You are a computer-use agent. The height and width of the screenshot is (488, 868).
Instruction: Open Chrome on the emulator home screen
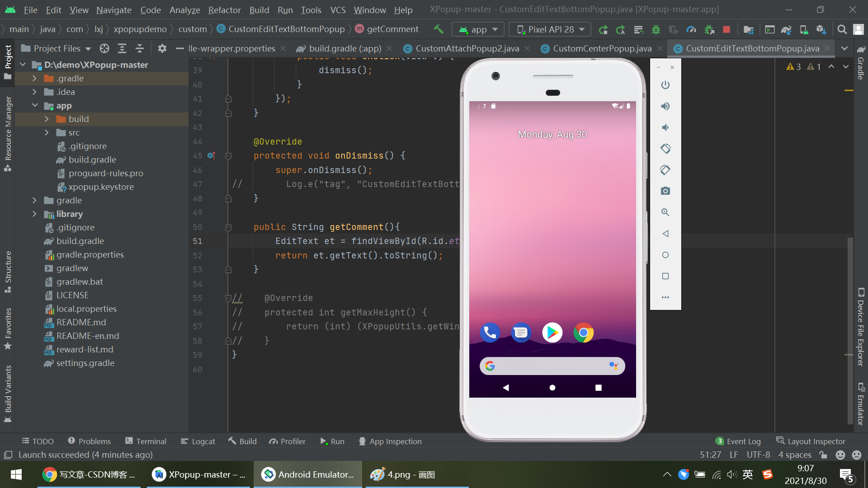tap(583, 333)
